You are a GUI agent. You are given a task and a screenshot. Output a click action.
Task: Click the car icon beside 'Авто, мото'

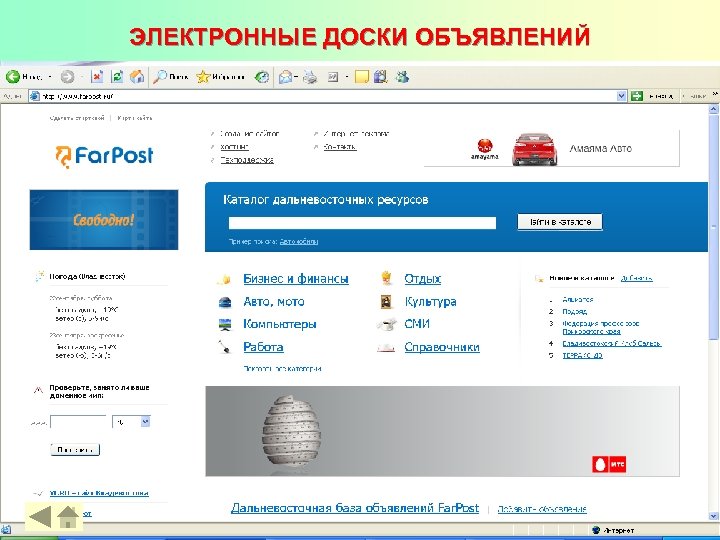pos(225,302)
